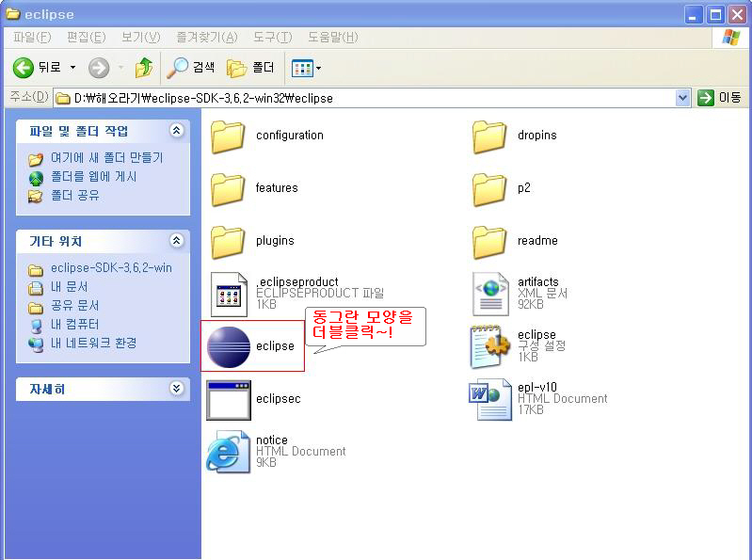Open eclipse-SDK-3.6.2-win link in sidebar
Image resolution: width=752 pixels, height=560 pixels.
111,268
